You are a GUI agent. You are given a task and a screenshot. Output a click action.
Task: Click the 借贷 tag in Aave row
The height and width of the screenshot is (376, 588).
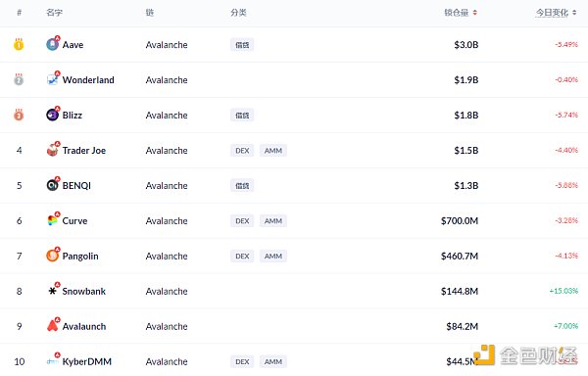point(242,45)
